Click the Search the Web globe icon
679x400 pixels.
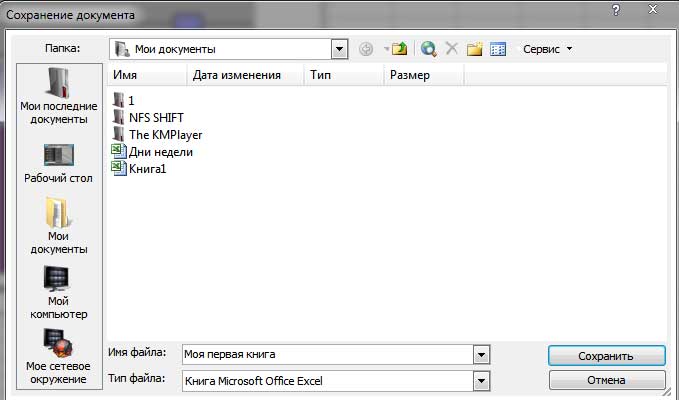pos(429,48)
